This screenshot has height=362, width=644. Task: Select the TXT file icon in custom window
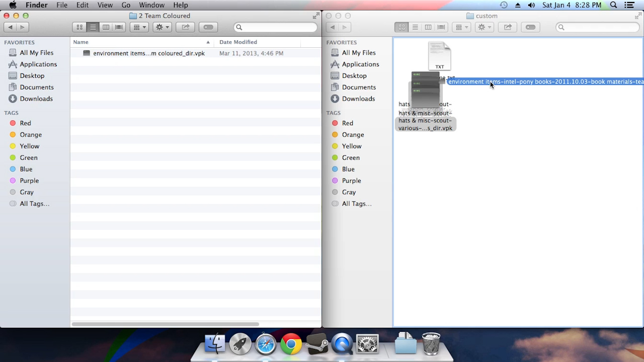point(440,56)
